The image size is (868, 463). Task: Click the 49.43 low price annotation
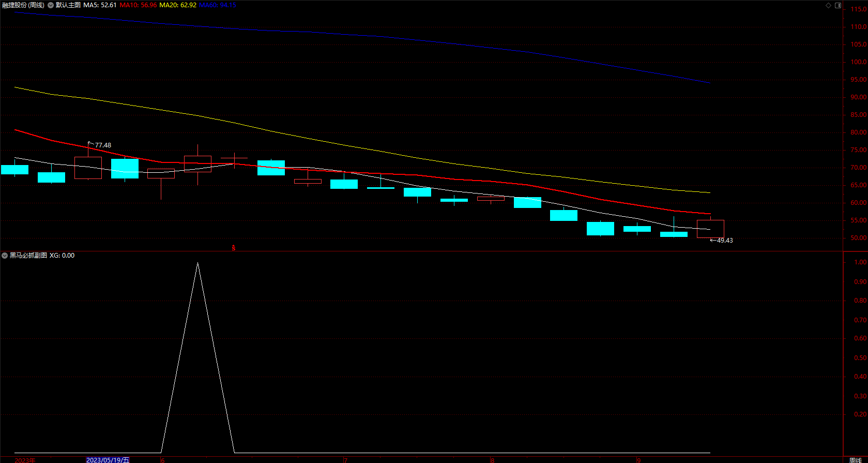(x=725, y=241)
